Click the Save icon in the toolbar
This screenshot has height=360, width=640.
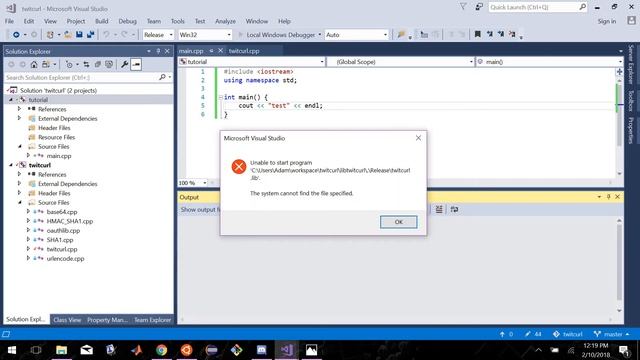pyautogui.click(x=79, y=35)
